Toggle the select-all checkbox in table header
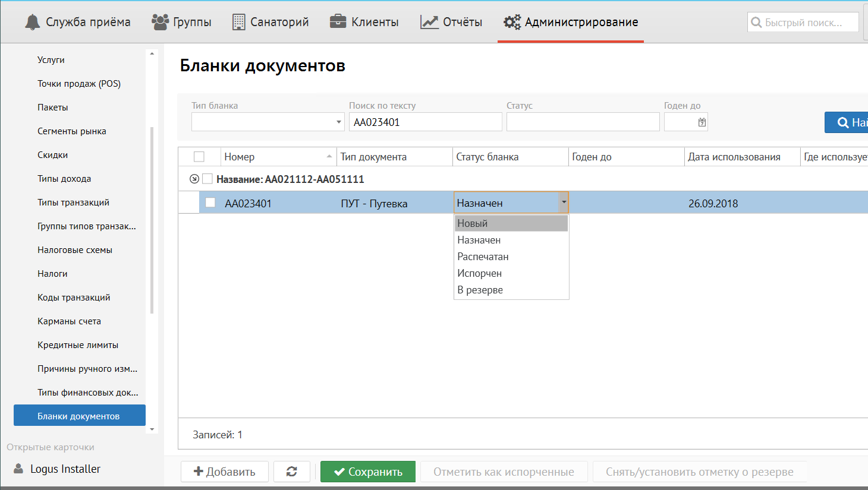Image resolution: width=868 pixels, height=490 pixels. [x=199, y=157]
